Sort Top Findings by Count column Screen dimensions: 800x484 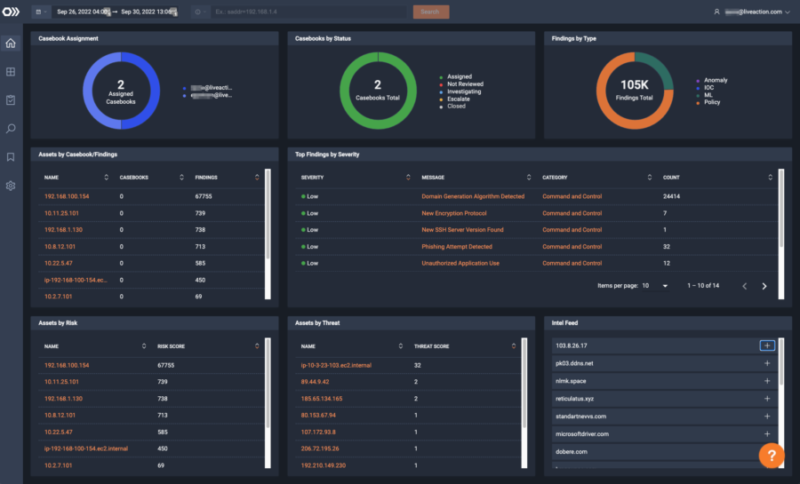click(770, 177)
